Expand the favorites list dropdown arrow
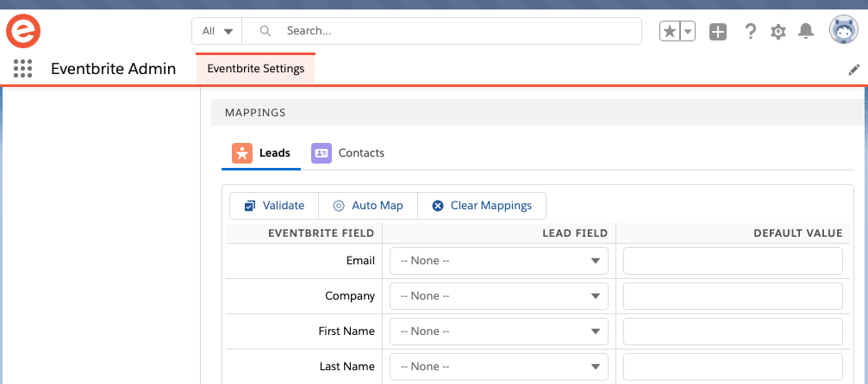 pyautogui.click(x=688, y=31)
